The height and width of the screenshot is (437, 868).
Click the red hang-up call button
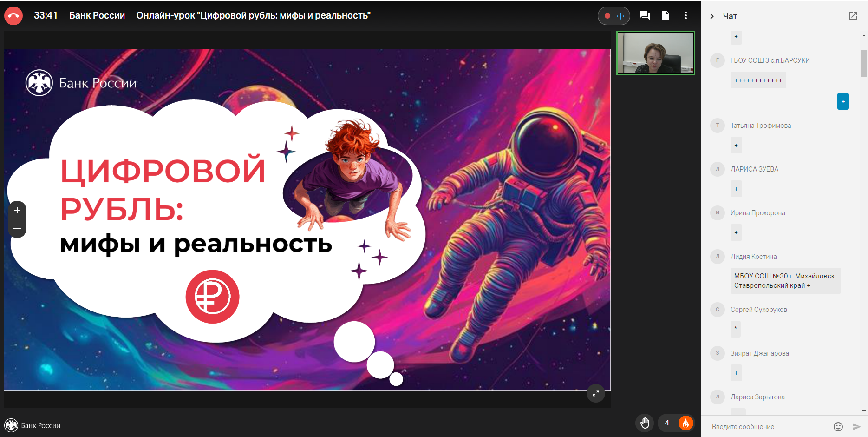click(x=13, y=16)
